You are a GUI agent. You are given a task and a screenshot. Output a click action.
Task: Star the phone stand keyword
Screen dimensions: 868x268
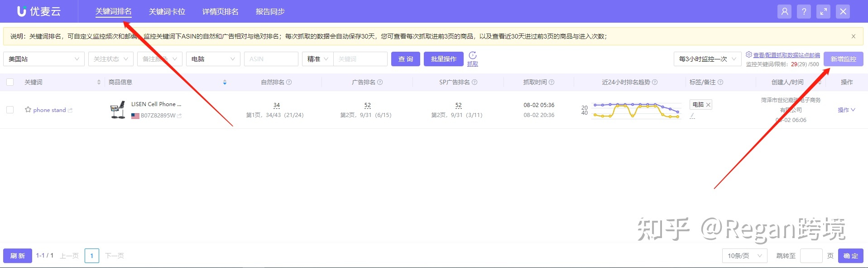(28, 110)
